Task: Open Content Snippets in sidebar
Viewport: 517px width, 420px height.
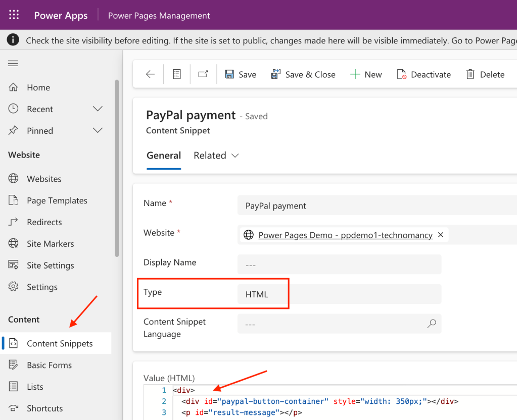Action: coord(60,344)
